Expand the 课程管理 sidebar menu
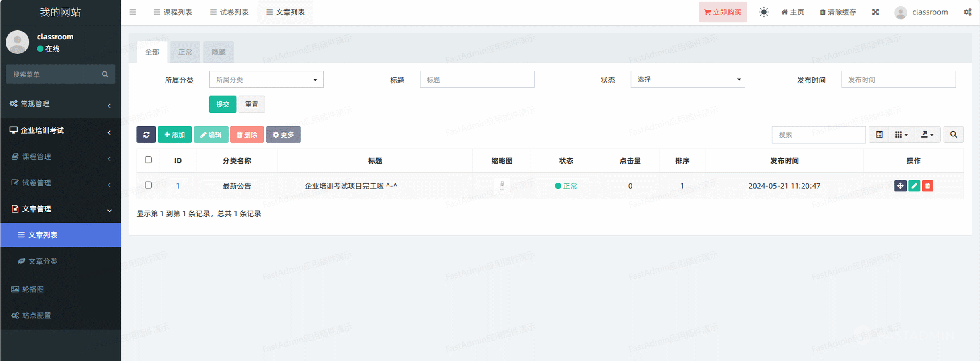980x361 pixels. pyautogui.click(x=60, y=156)
